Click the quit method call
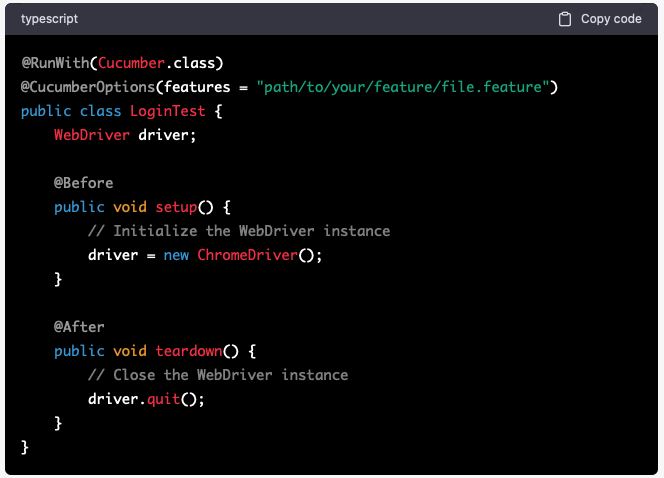Viewport: 664px width, 478px height. [162, 399]
